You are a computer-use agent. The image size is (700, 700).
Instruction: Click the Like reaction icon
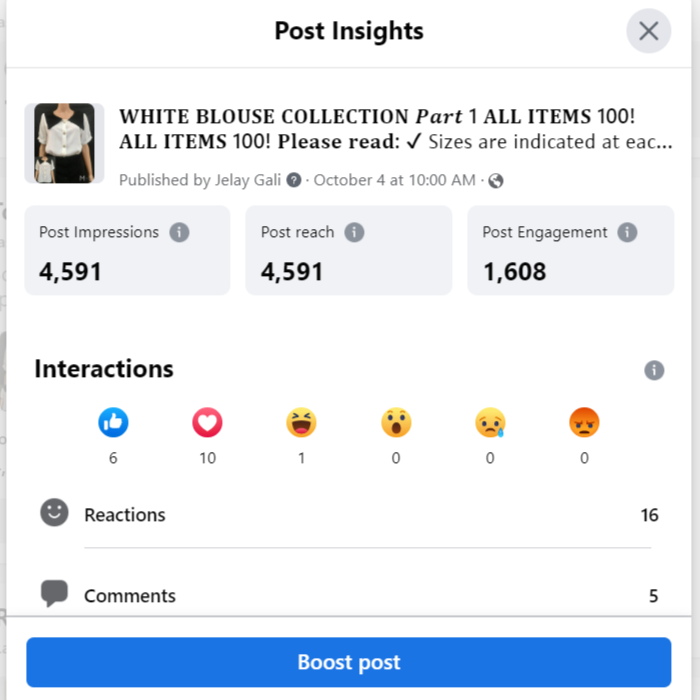(113, 423)
